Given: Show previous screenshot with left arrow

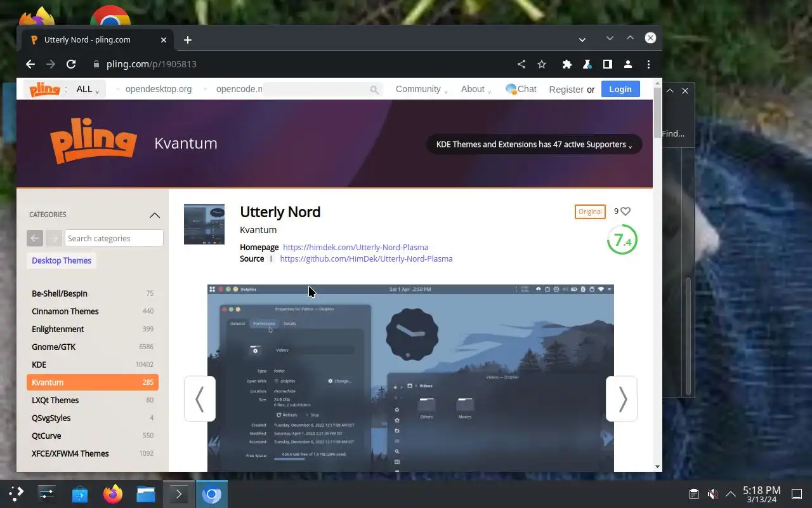Looking at the screenshot, I should [200, 399].
